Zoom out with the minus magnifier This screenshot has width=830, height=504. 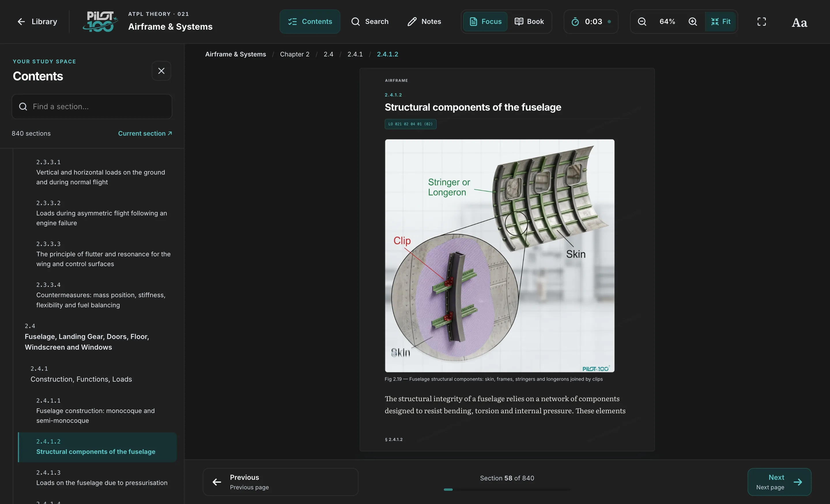pos(642,22)
